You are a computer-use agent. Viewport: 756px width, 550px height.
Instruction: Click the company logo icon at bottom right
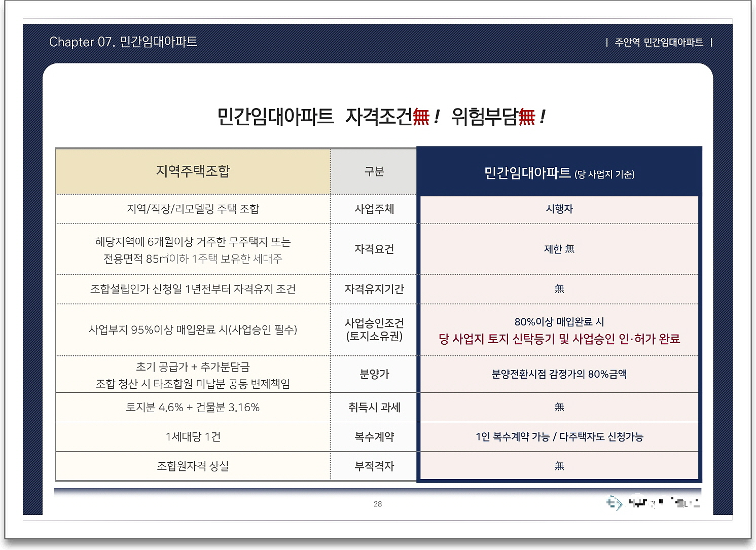(x=614, y=503)
